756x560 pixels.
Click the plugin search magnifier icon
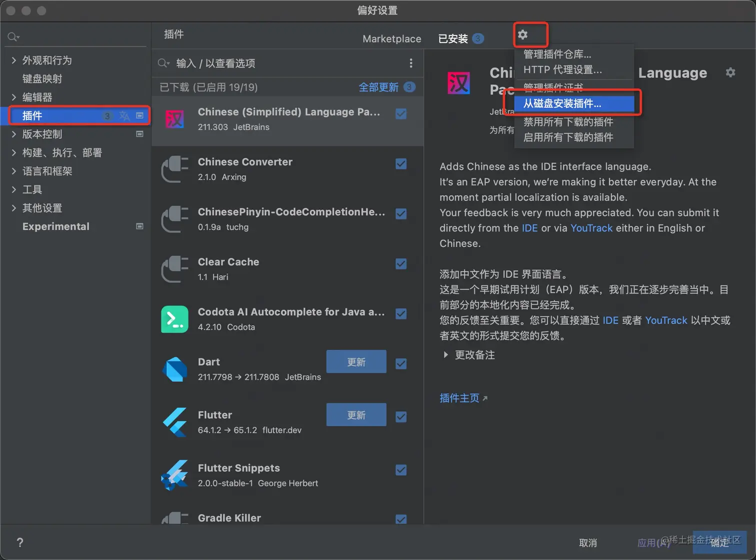pos(163,63)
